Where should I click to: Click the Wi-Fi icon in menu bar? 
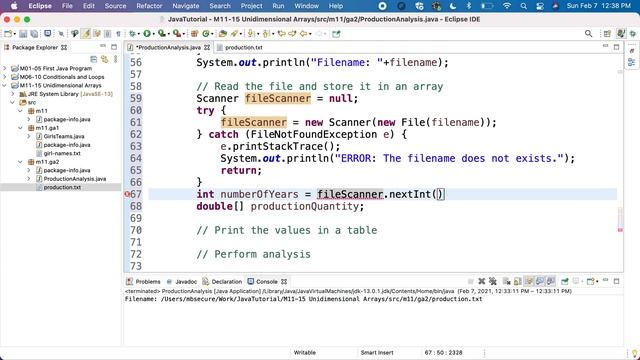click(507, 6)
